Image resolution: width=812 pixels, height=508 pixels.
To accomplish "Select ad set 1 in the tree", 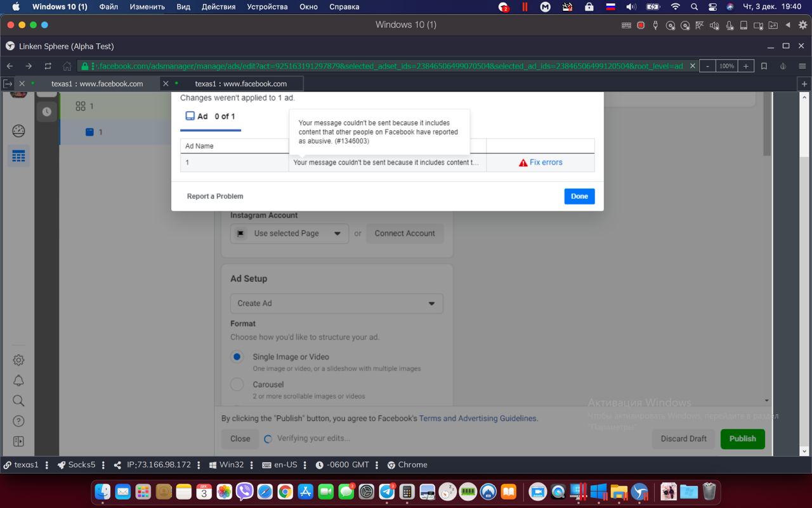I will point(115,106).
